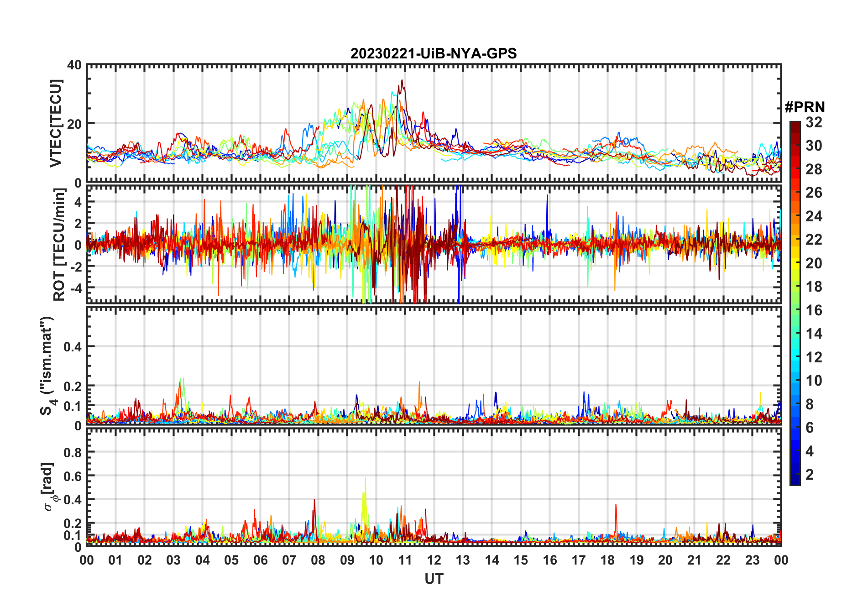The image size is (868, 607).
Task: Select colorbar tick label 30
Action: 814,146
